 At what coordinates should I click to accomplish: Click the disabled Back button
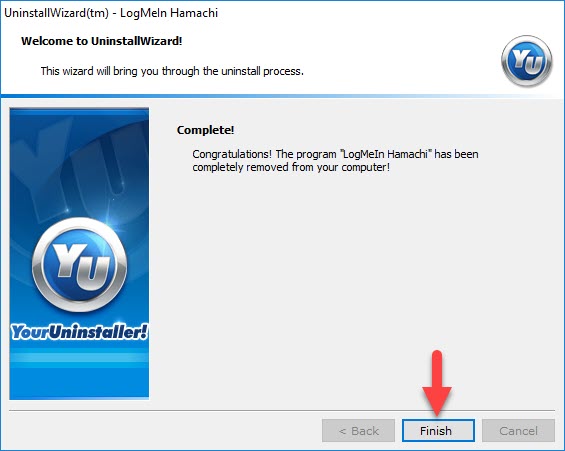click(x=358, y=430)
